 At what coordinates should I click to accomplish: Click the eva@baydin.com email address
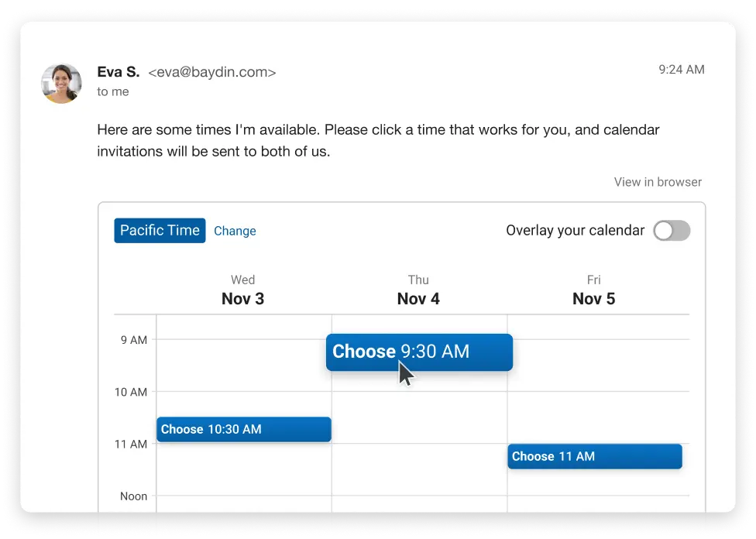click(x=212, y=72)
